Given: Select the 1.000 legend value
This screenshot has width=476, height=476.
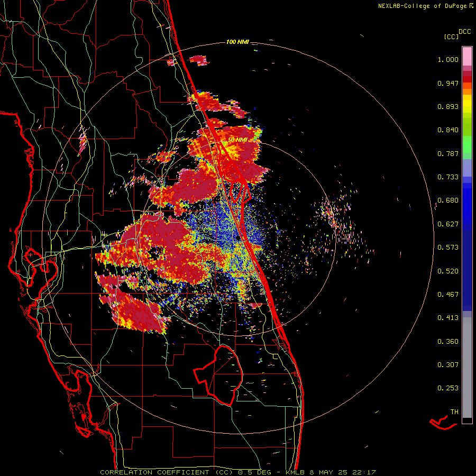Looking at the screenshot, I should [448, 59].
